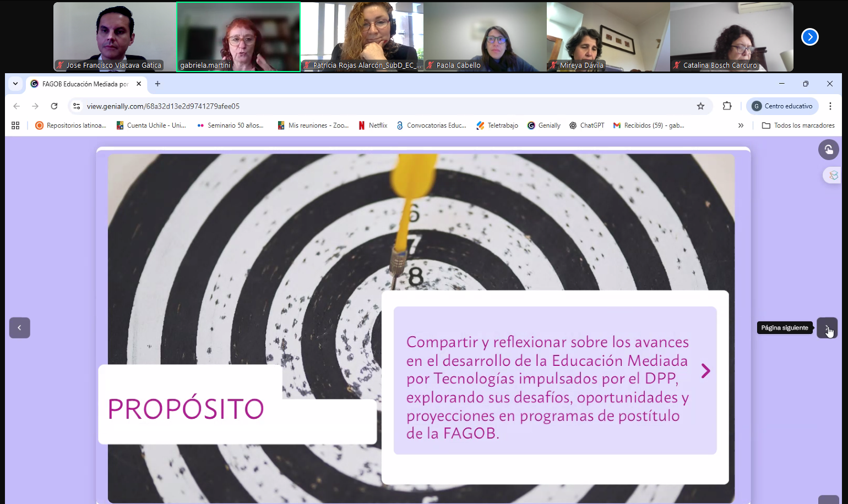Screen dimensions: 848x504
Task: Open Cuenta Uchile bookmark
Action: point(151,125)
